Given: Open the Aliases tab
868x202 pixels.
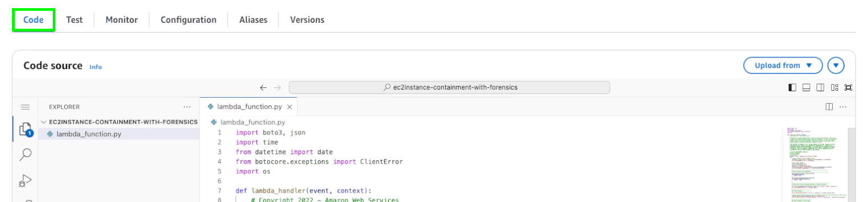Looking at the screenshot, I should 253,20.
